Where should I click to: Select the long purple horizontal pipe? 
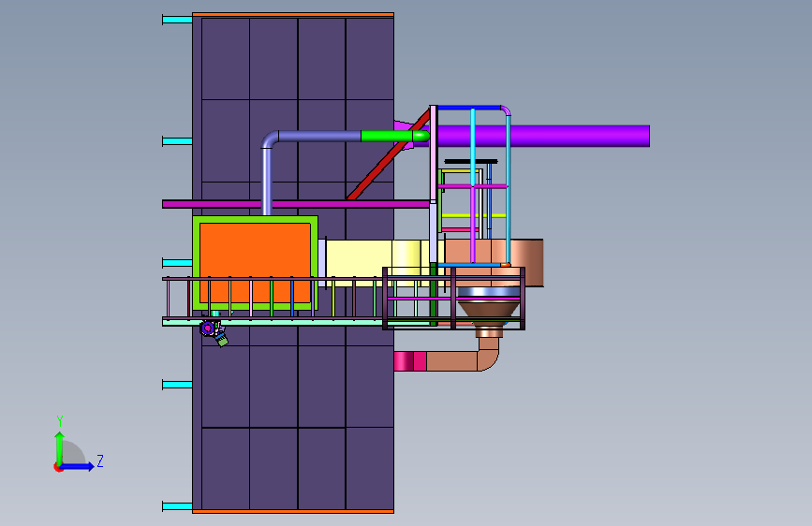click(x=544, y=136)
